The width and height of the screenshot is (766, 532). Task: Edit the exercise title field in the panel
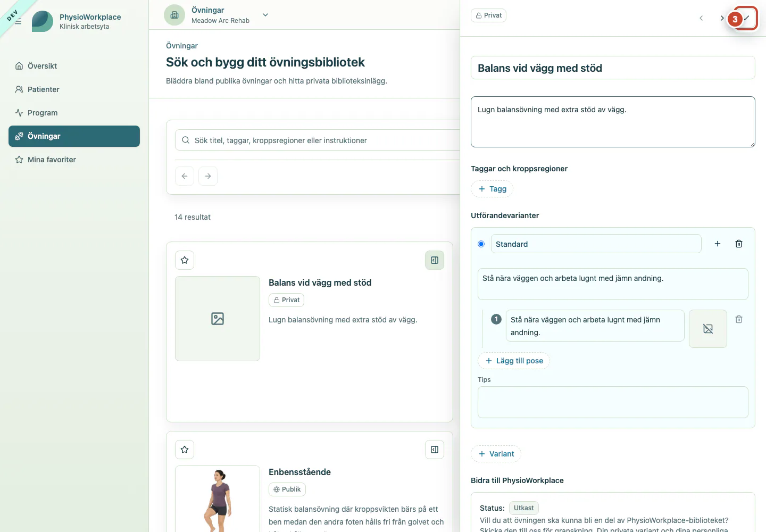click(x=613, y=68)
